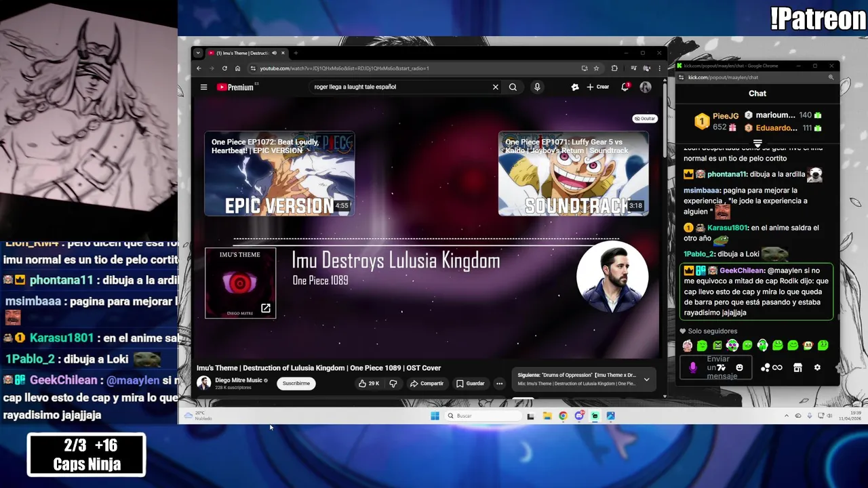
Task: Open the YouTube hamburger guide menu
Action: (x=203, y=87)
